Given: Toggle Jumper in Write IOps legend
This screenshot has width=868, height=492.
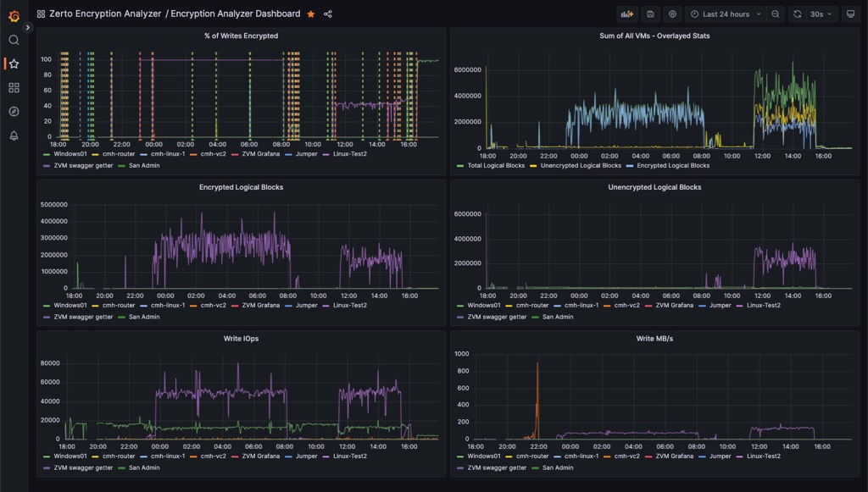Looking at the screenshot, I should click(x=306, y=456).
